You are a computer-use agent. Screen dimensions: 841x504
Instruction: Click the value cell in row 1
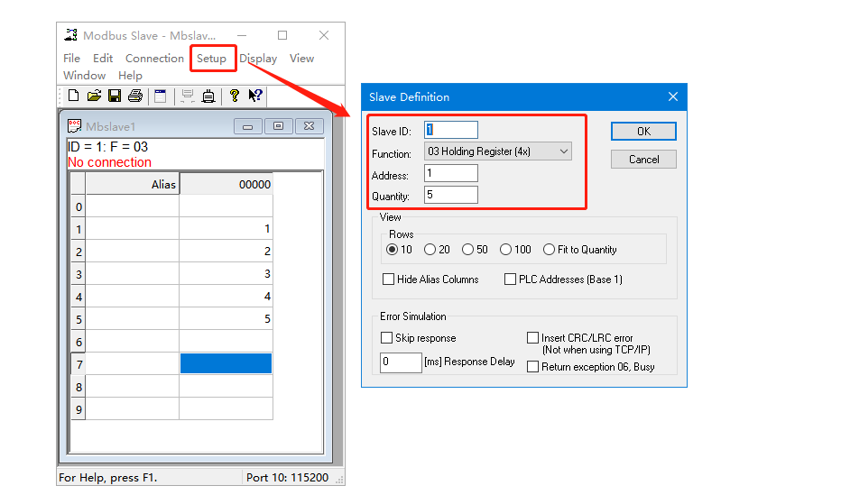tap(226, 229)
